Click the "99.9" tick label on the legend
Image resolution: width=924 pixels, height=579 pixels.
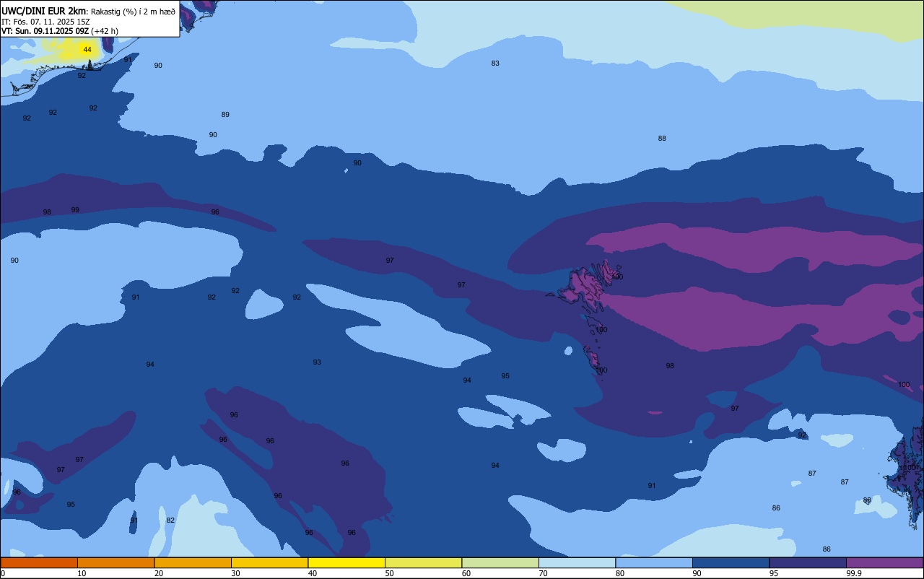click(x=854, y=573)
